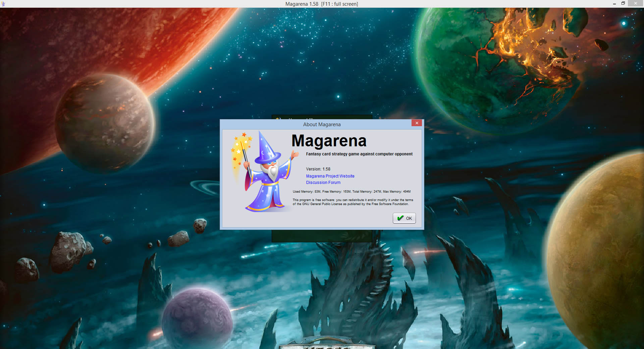This screenshot has width=644, height=349.
Task: Click the large Magarena heading text
Action: [329, 141]
